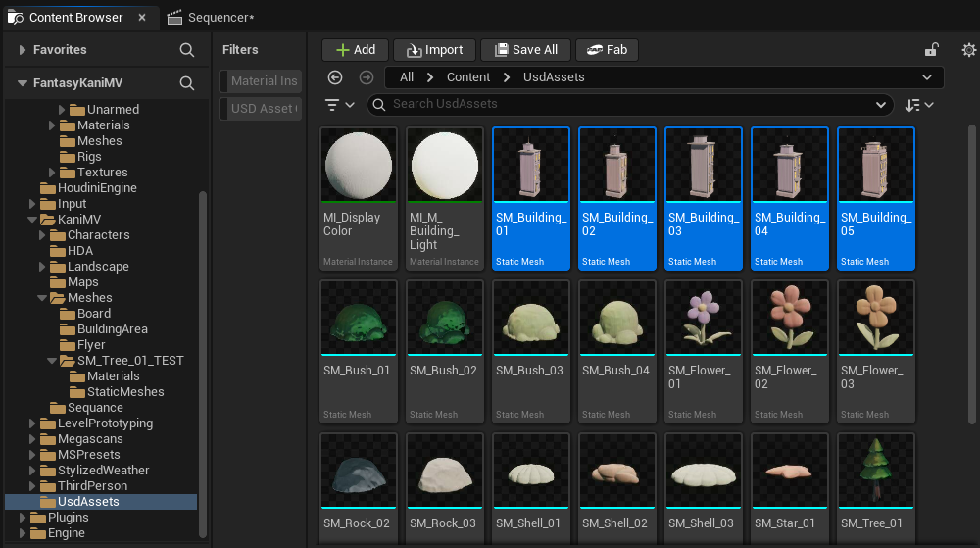980x548 pixels.
Task: Click the Save All button
Action: point(525,50)
